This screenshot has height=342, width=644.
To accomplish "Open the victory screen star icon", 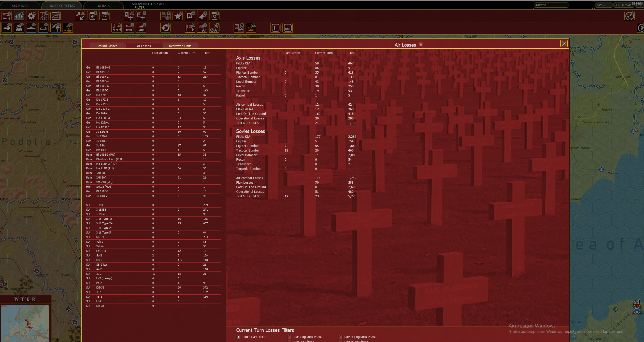I will (x=178, y=16).
